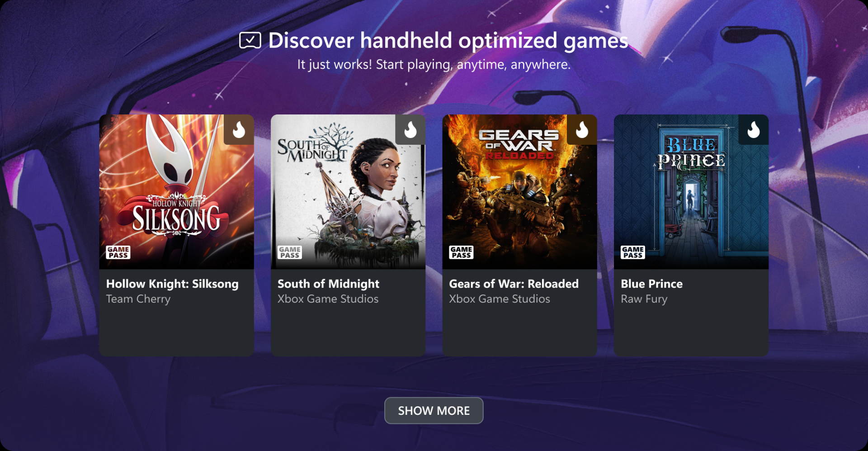Open the South of Midnight cover art
The width and height of the screenshot is (868, 451).
coord(348,192)
